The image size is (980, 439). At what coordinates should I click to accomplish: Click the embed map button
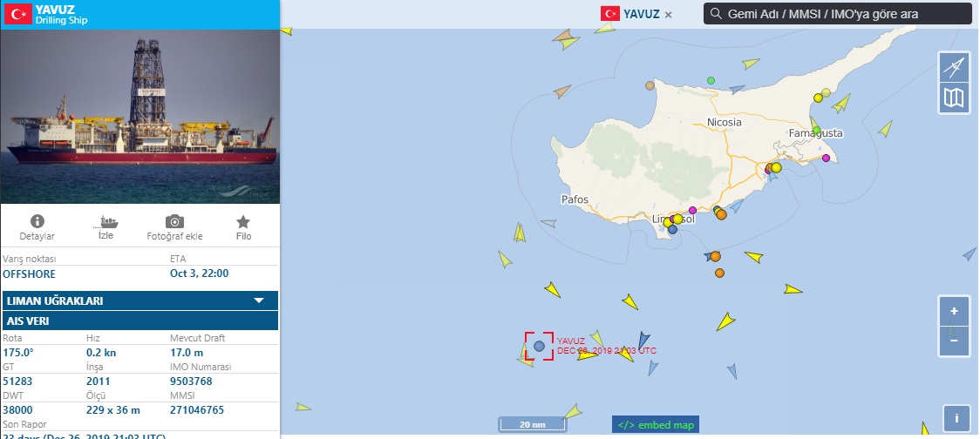coord(656,425)
